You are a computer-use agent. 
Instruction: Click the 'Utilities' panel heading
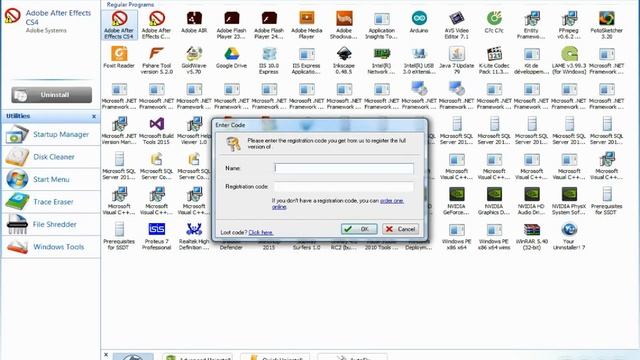[18, 116]
